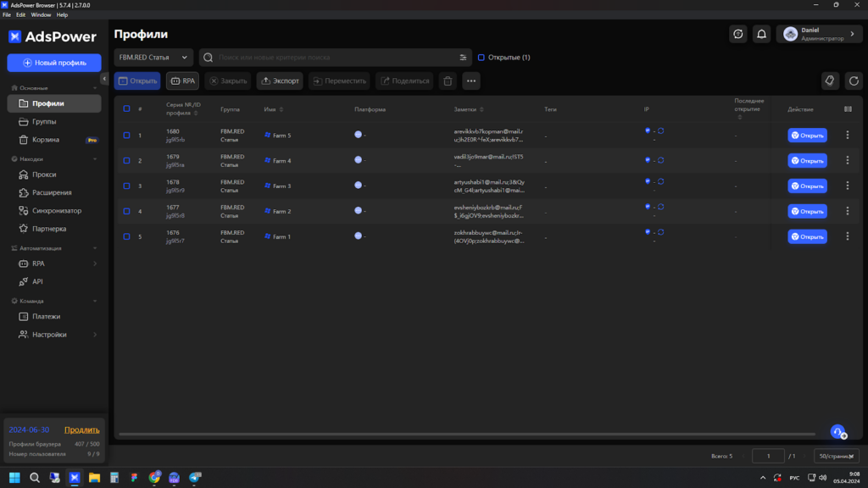Toggle the Открытые (1) checkbox
868x488 pixels.
tap(481, 58)
